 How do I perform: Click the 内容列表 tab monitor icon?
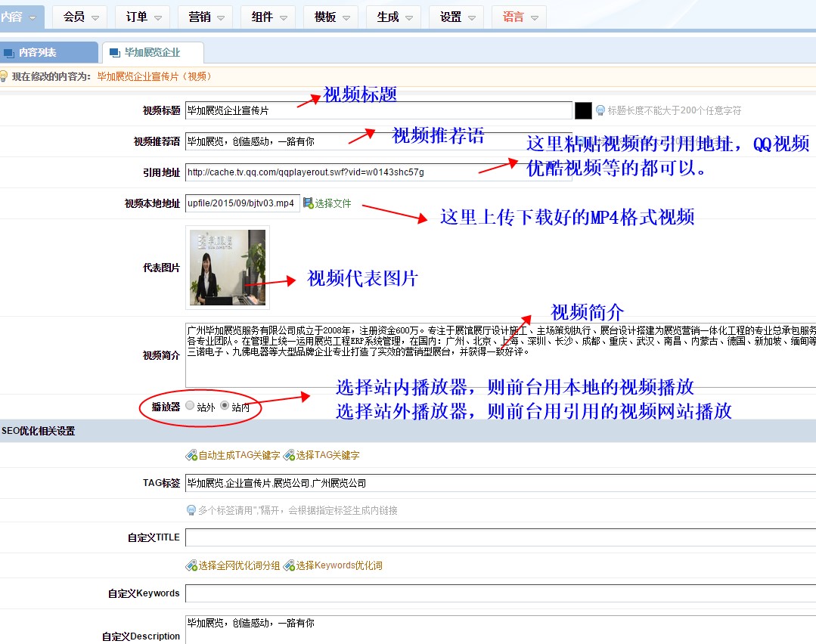9,53
